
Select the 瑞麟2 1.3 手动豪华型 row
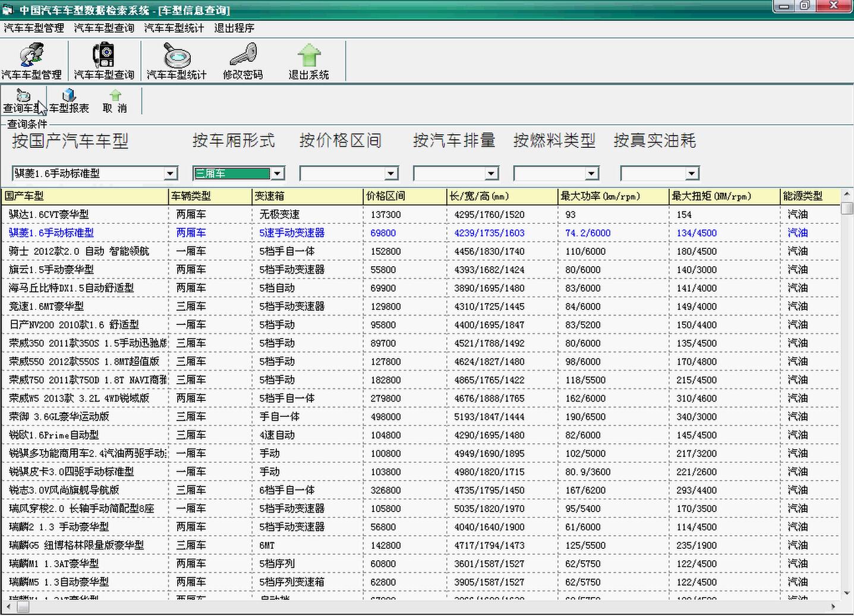click(421, 527)
